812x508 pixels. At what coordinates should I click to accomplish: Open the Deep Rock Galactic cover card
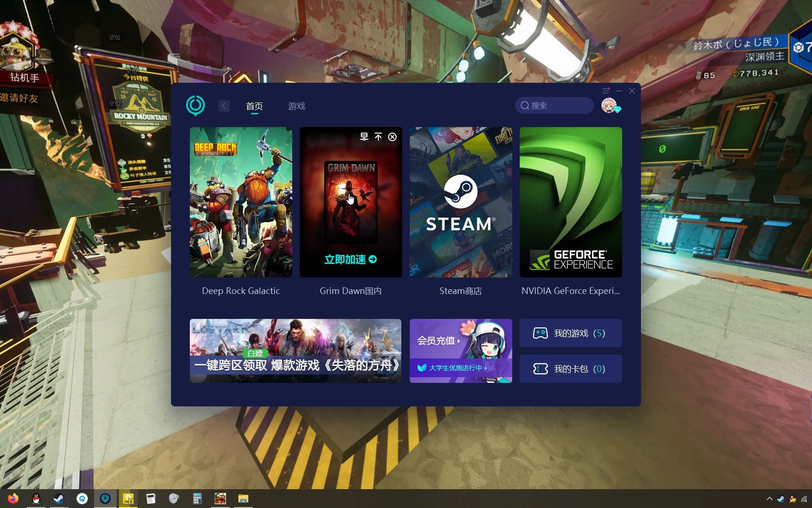pos(241,202)
